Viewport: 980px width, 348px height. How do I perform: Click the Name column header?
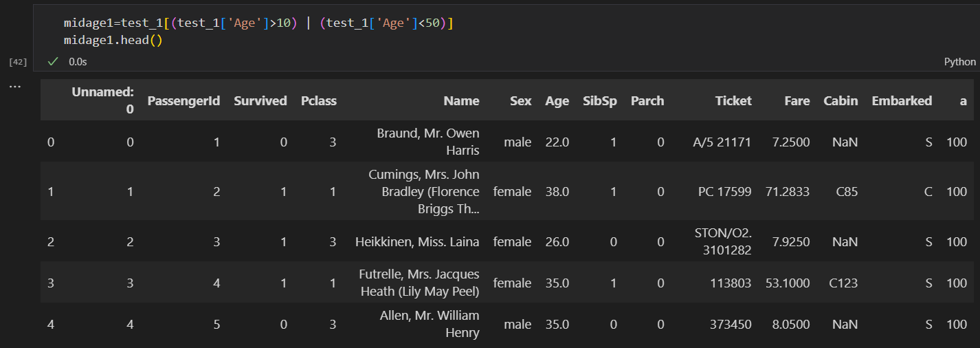[461, 101]
